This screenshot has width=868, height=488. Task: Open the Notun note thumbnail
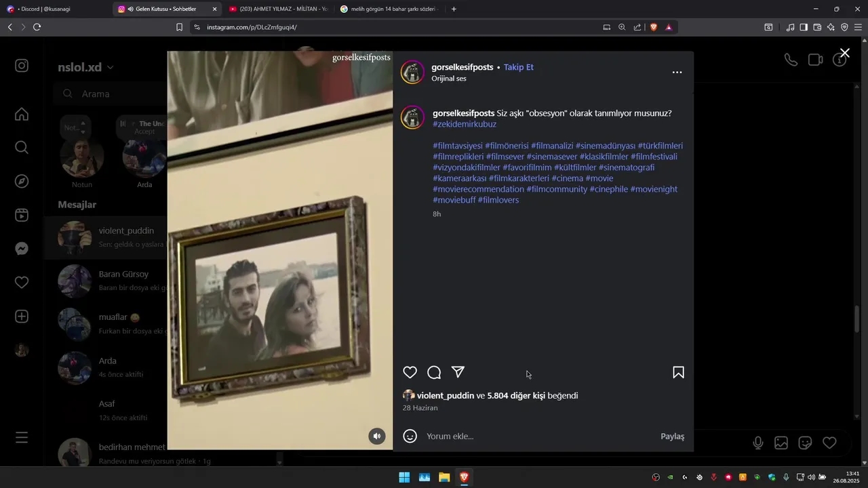[x=82, y=158]
